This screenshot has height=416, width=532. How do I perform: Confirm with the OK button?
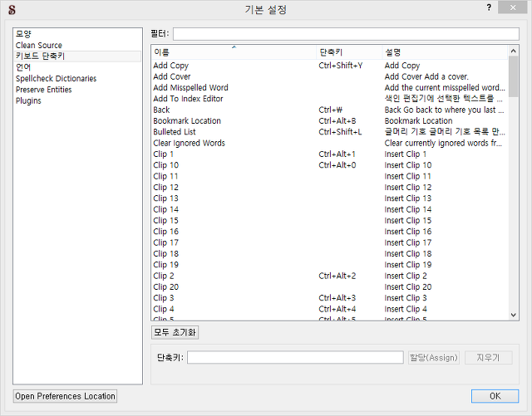click(x=495, y=396)
